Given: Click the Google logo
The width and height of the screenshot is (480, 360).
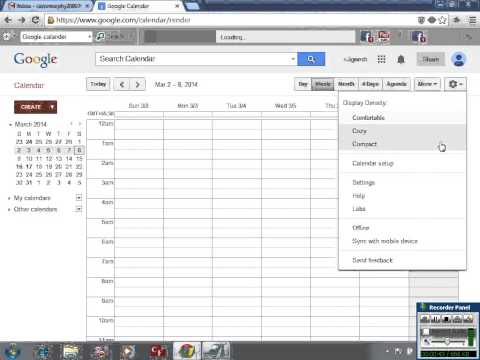Looking at the screenshot, I should [x=36, y=60].
